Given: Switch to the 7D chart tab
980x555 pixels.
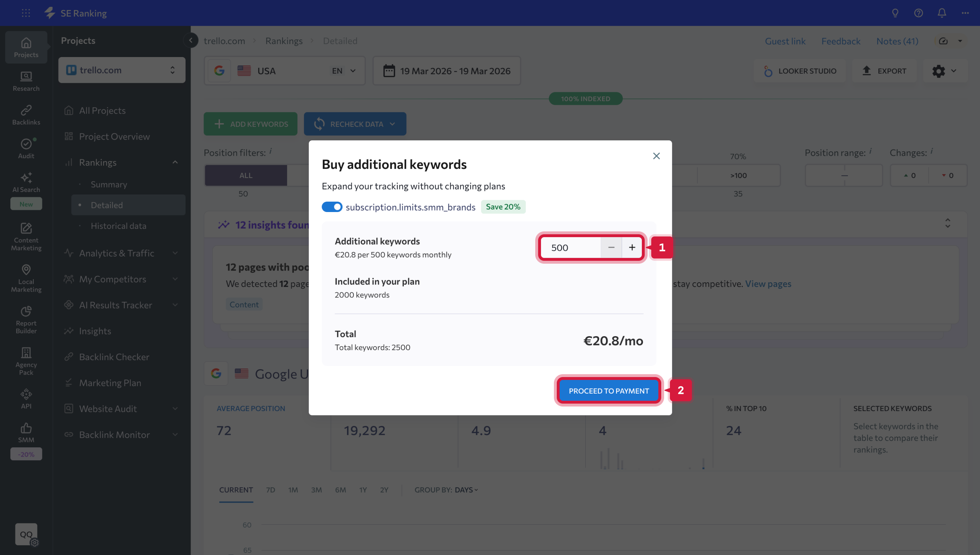Looking at the screenshot, I should pos(270,490).
